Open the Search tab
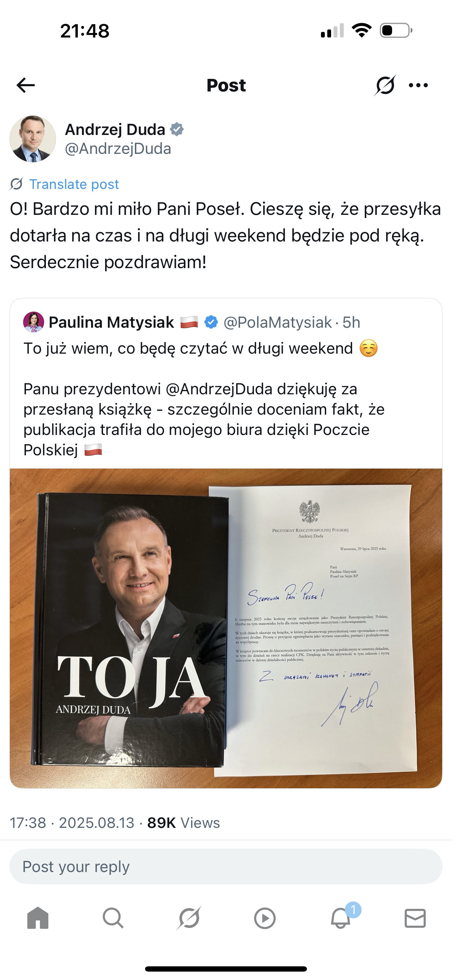This screenshot has width=452, height=980. coord(113,918)
